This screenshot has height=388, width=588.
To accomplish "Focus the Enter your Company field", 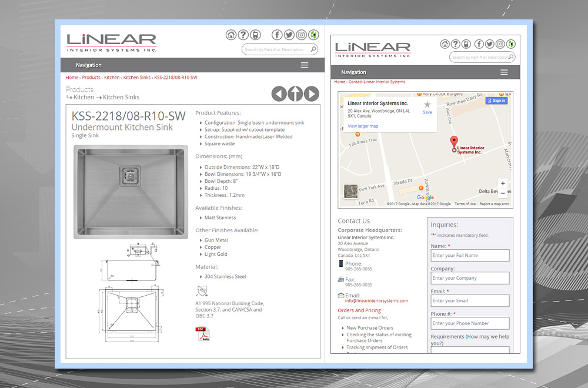I will (x=470, y=278).
